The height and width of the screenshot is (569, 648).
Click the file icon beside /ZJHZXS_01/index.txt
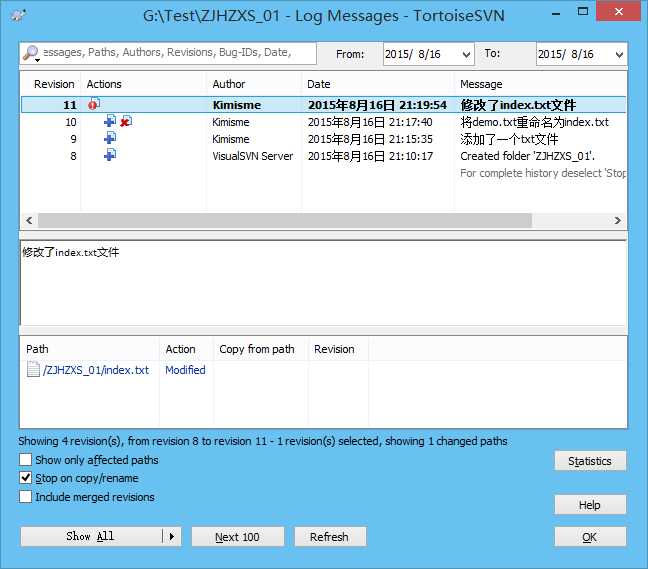tap(33, 369)
